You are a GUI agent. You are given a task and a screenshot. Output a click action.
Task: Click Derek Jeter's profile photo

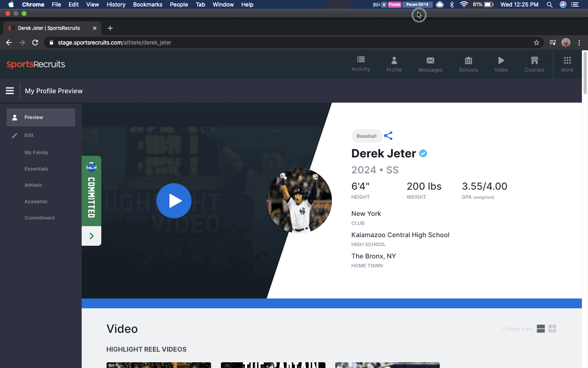tap(299, 201)
